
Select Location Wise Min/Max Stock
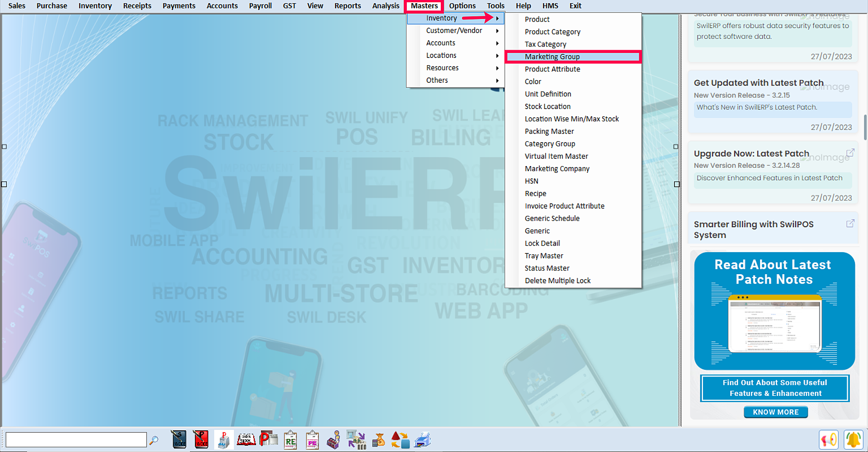pyautogui.click(x=573, y=119)
